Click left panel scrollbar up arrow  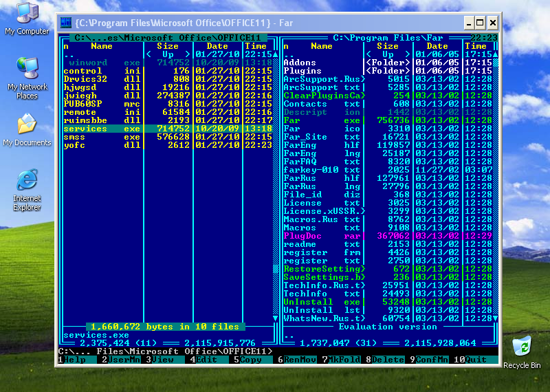(276, 54)
